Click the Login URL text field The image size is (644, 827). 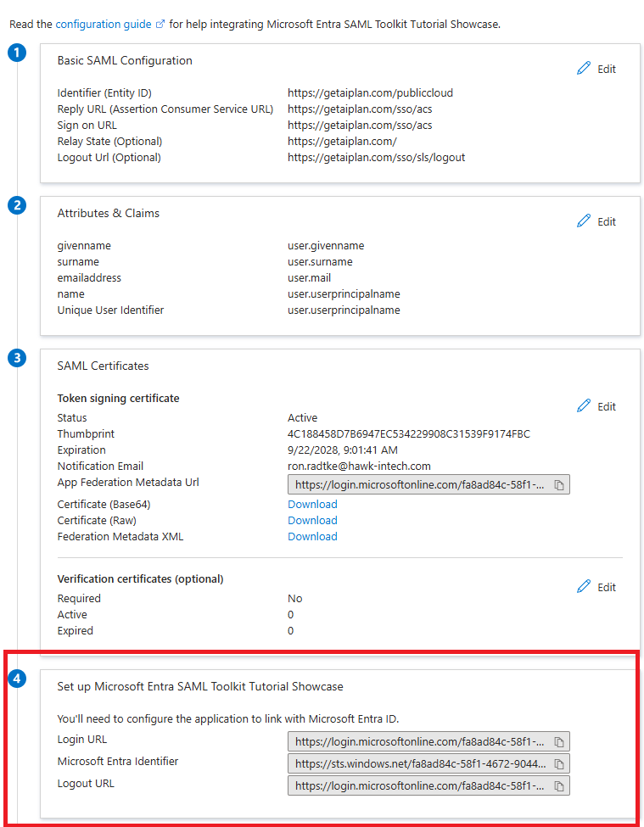[x=419, y=741]
